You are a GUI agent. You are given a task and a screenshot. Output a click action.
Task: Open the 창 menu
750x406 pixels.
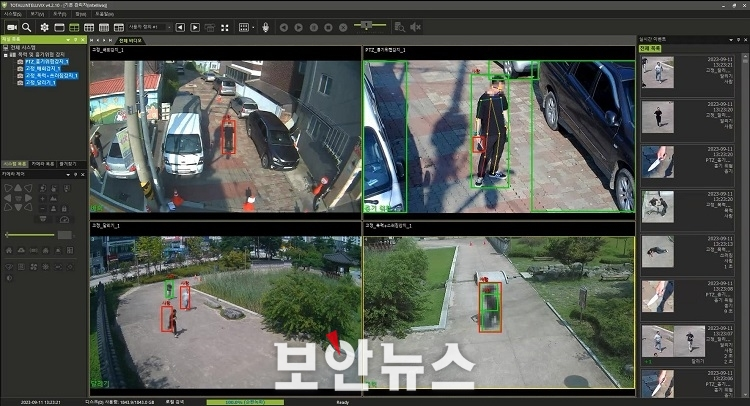click(80, 14)
